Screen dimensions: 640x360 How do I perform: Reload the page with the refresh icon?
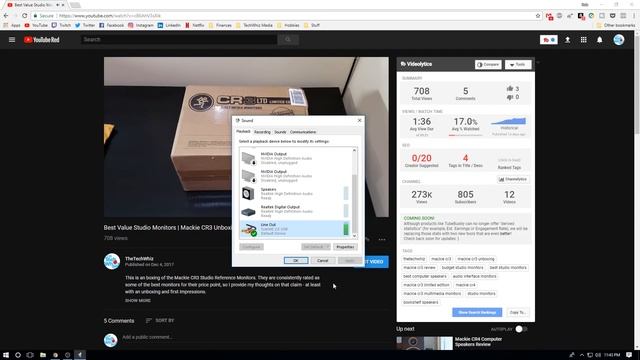[x=24, y=16]
